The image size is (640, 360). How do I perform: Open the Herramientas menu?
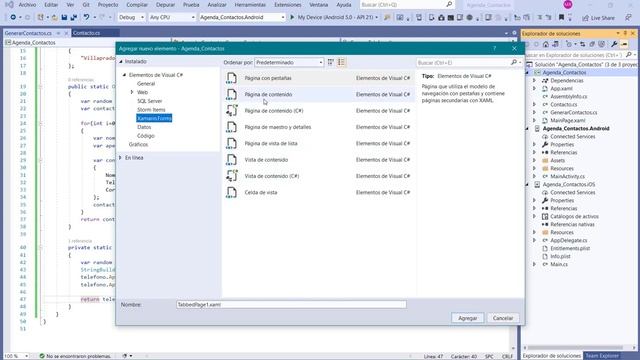pos(250,5)
